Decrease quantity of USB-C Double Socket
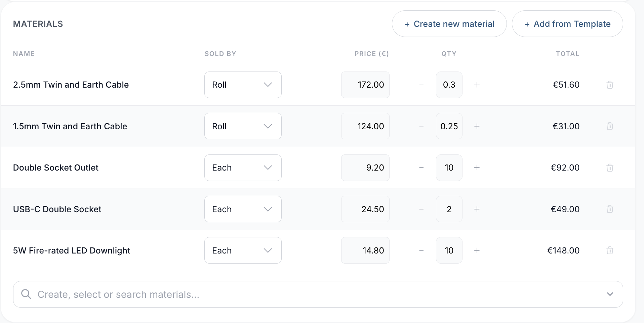 point(421,209)
